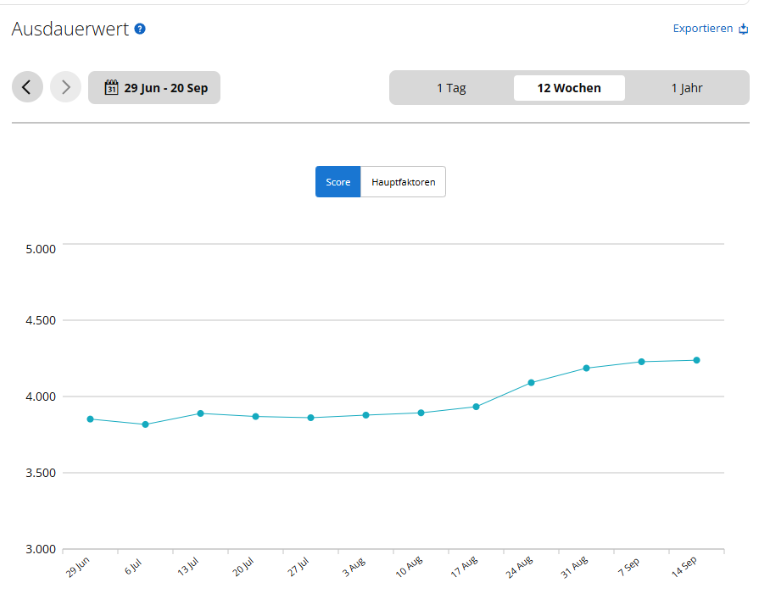Image resolution: width=767 pixels, height=592 pixels.
Task: Select the 14 Sep data point
Action: (x=697, y=360)
